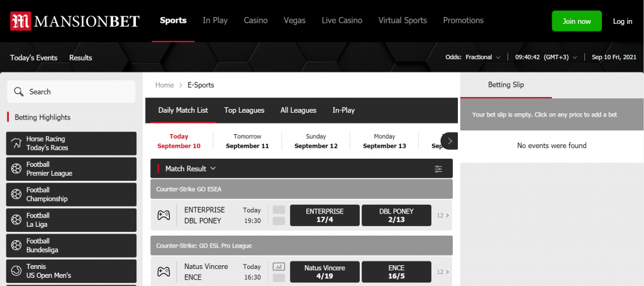Viewport: 644px width, 286px height.
Task: Bet on DBL PONEY at 2/13
Action: pos(396,215)
